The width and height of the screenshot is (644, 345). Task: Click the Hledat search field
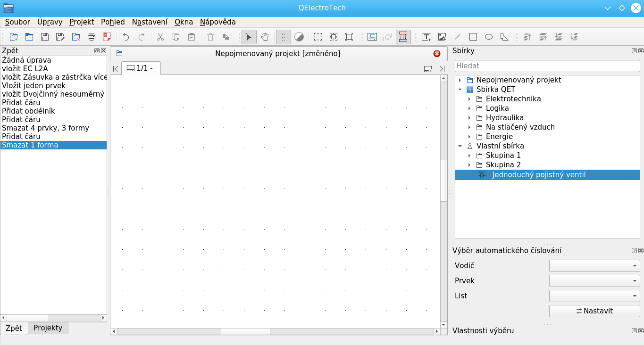tap(547, 66)
